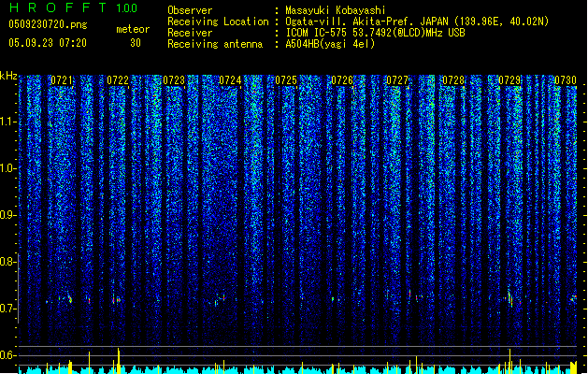Click the 0723 time marker
The height and width of the screenshot is (374, 588).
tap(174, 80)
